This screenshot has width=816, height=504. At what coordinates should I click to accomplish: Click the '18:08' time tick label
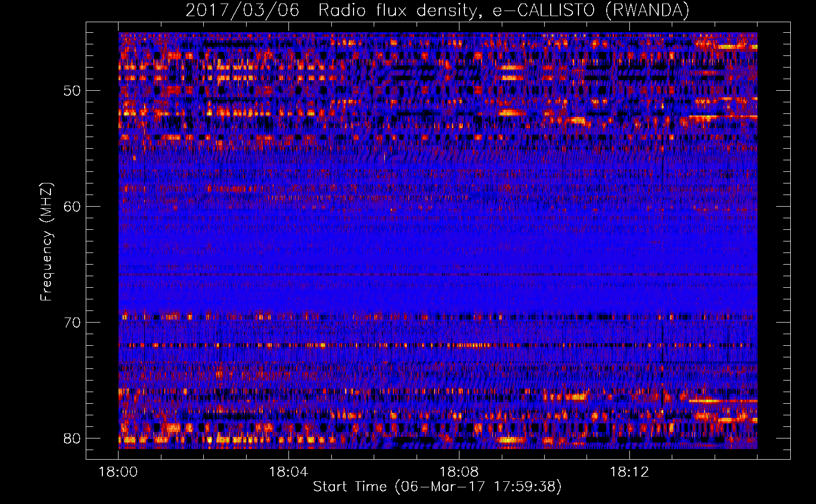point(459,472)
